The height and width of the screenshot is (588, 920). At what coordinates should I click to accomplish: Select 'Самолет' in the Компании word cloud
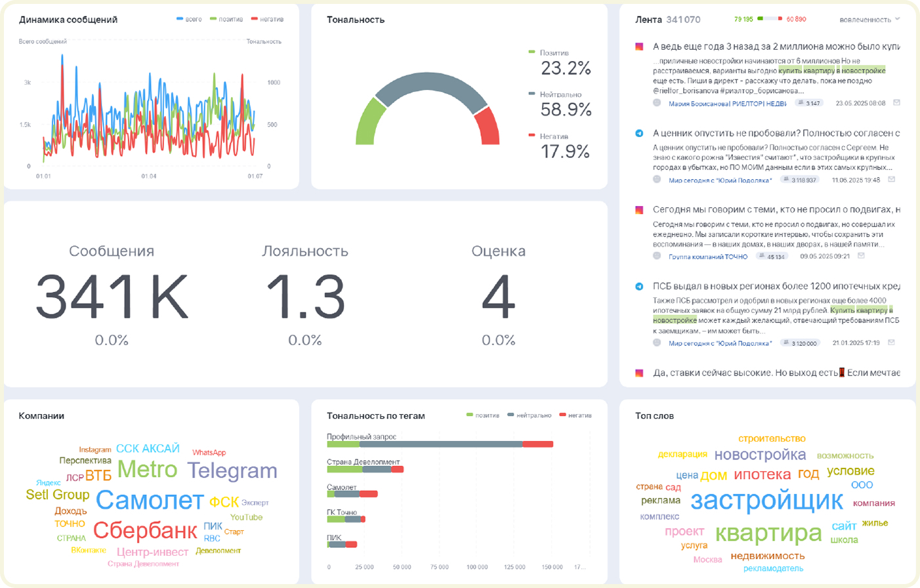(150, 500)
